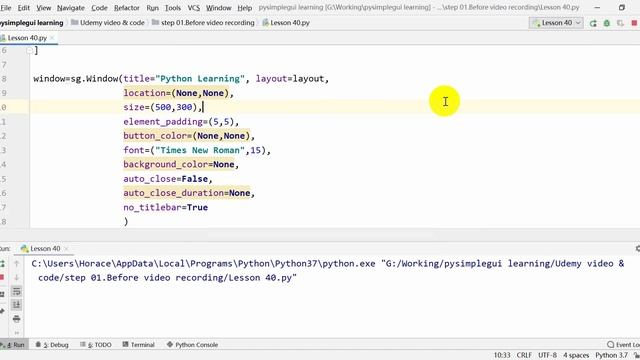Click the print icon in console toolbar
The width and height of the screenshot is (640, 360).
pyautogui.click(x=16, y=319)
